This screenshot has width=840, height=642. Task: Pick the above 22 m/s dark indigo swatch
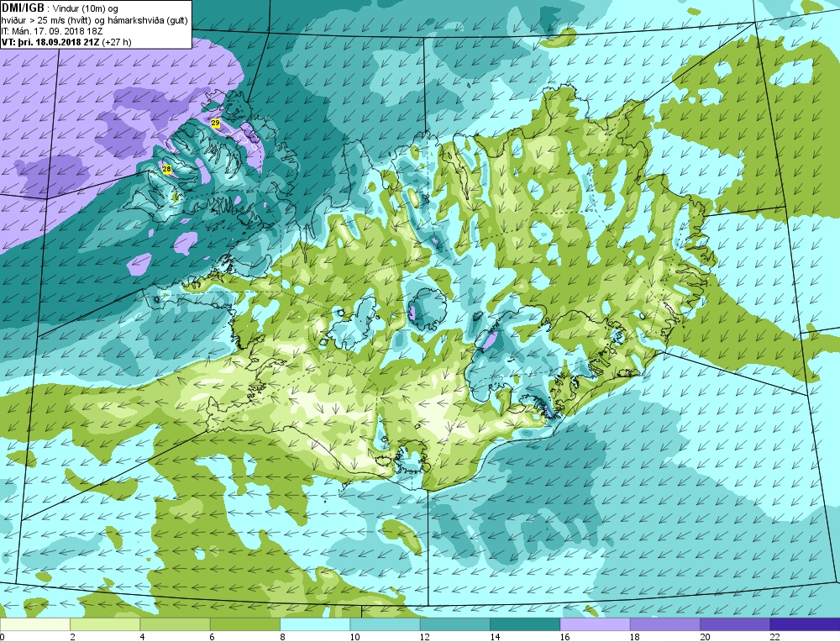coord(805,624)
